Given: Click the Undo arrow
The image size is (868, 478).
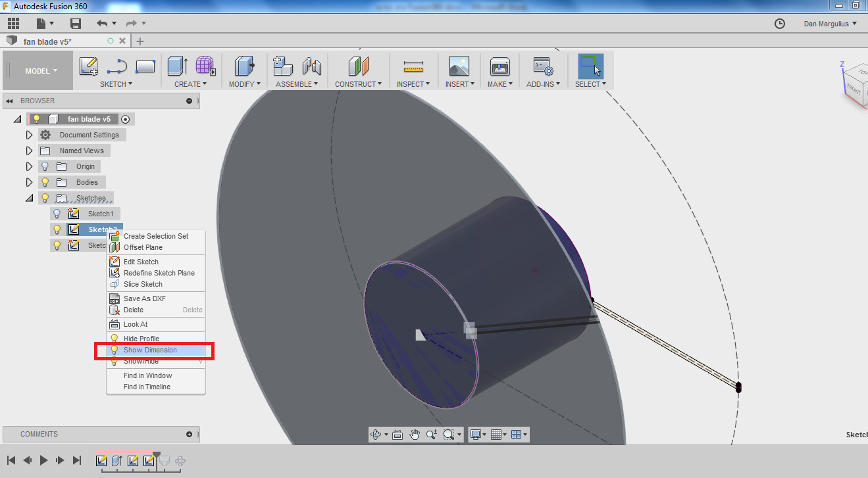Looking at the screenshot, I should 102,24.
